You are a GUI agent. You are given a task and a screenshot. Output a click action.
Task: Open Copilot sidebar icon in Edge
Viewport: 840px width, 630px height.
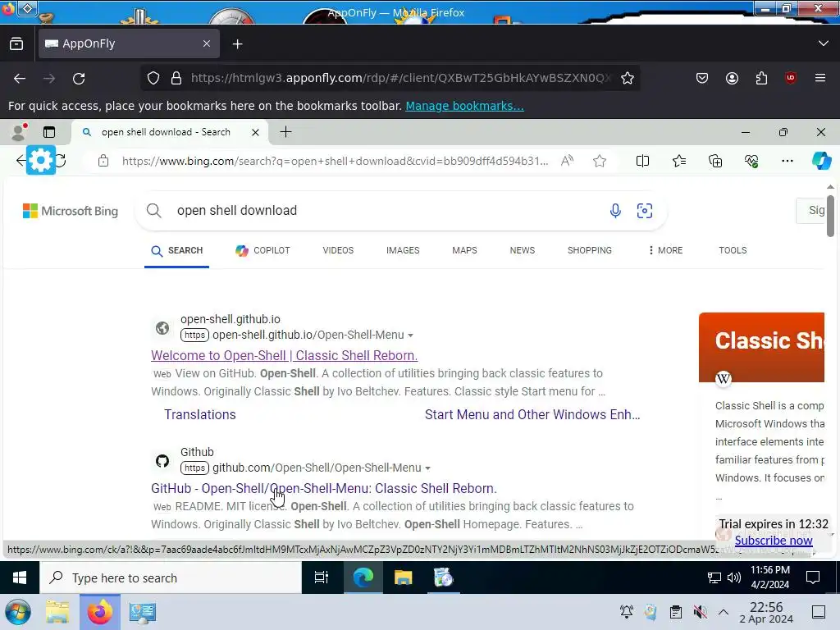point(821,161)
